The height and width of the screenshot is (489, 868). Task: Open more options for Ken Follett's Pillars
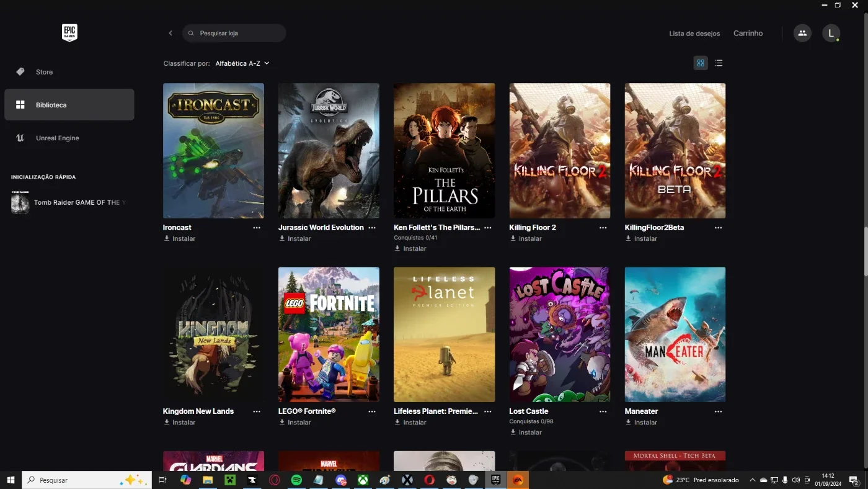487,228
